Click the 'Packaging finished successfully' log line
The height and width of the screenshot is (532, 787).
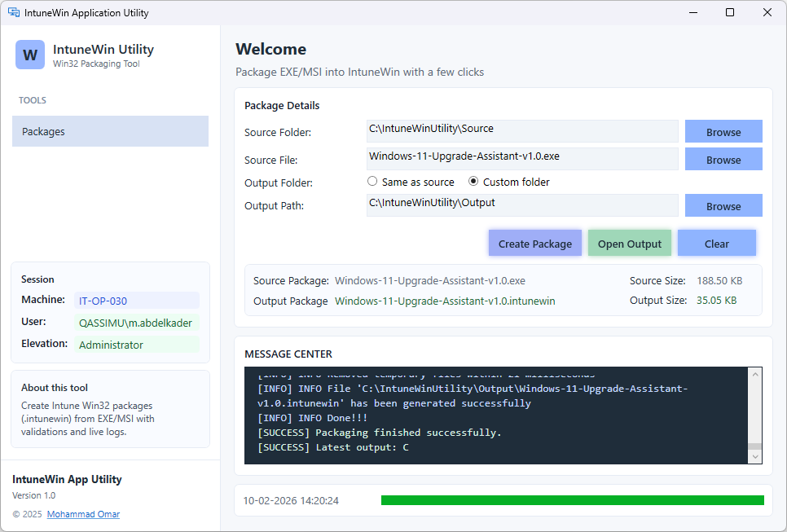click(x=380, y=433)
